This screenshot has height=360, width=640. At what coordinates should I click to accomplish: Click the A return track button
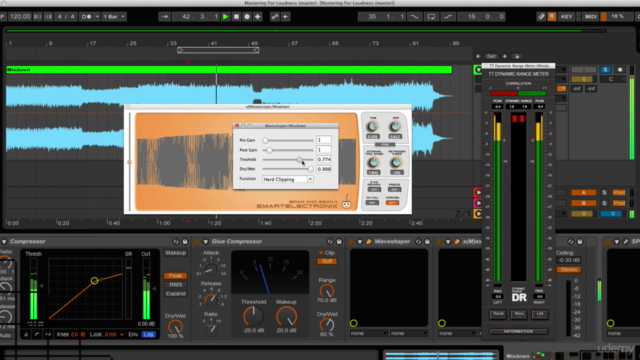tap(583, 192)
